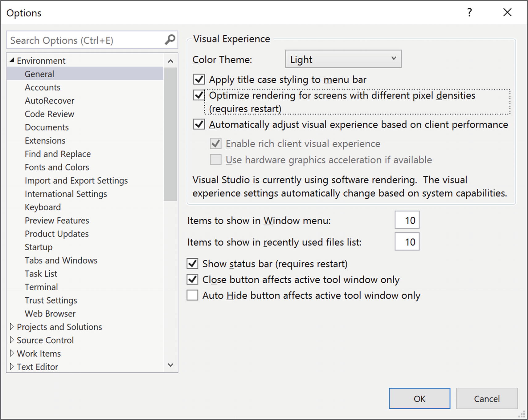Uncheck Apply title case styling to menu bar
This screenshot has height=420, width=528.
199,79
